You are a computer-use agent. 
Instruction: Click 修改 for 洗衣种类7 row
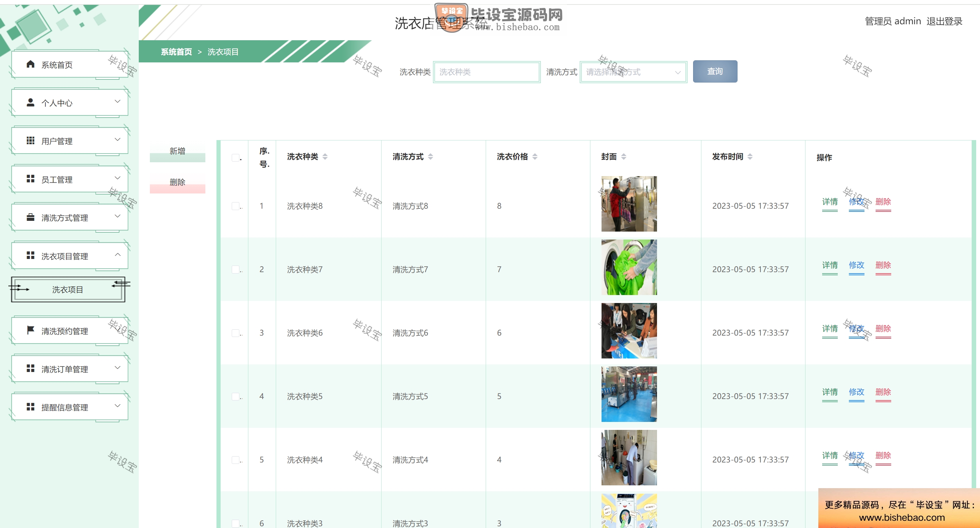click(x=857, y=265)
